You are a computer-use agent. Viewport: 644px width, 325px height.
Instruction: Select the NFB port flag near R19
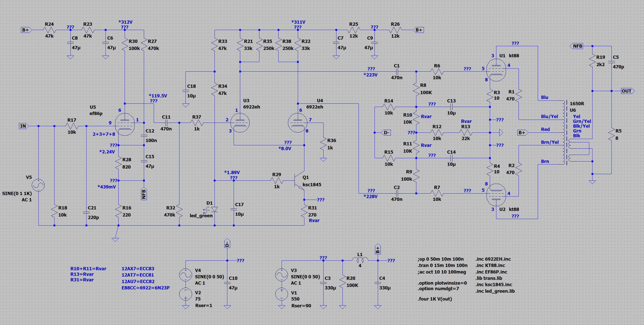pyautogui.click(x=577, y=46)
